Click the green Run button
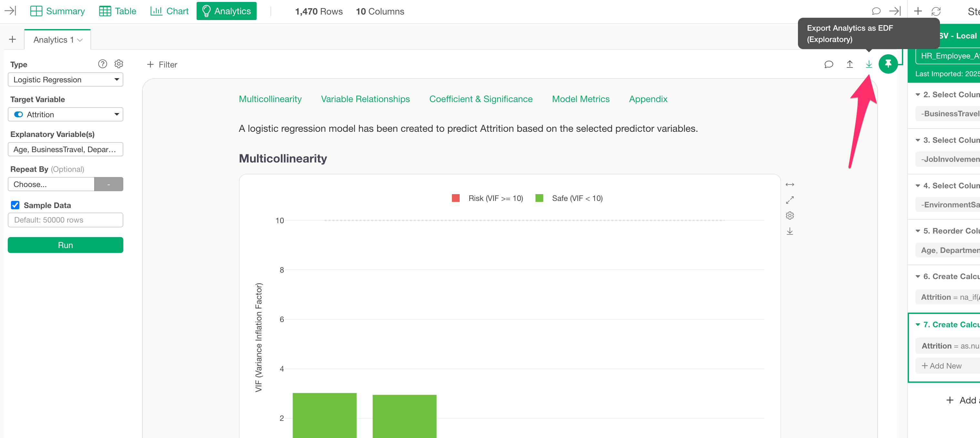The image size is (980, 438). click(66, 245)
